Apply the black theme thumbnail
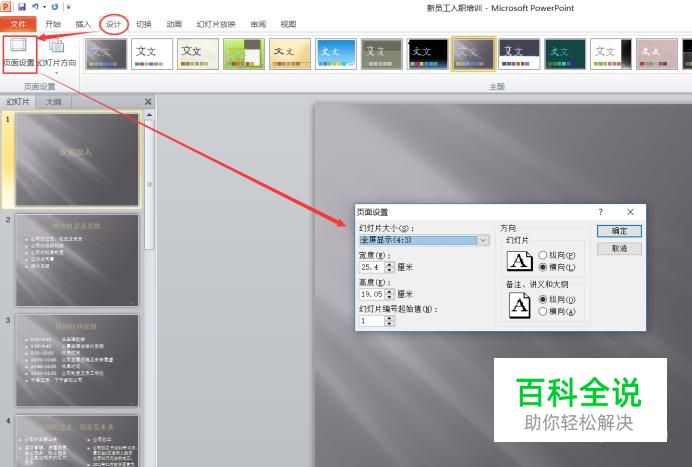Viewport: 692px width, 467px height. [x=427, y=54]
